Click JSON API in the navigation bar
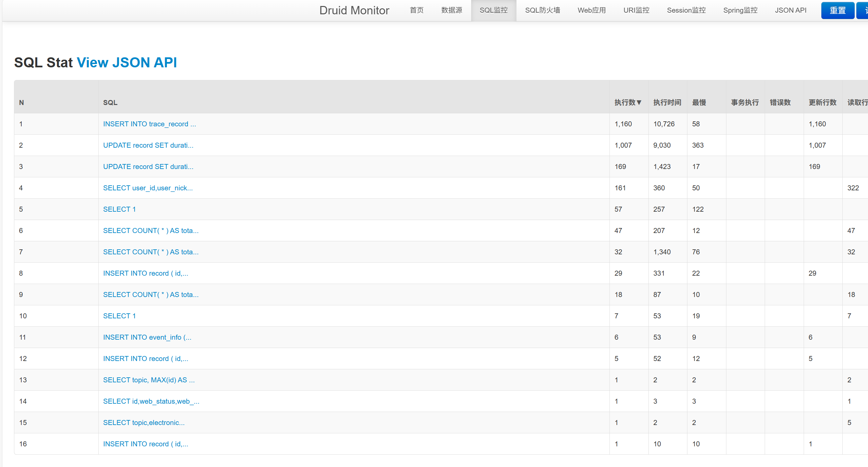Image resolution: width=868 pixels, height=467 pixels. pyautogui.click(x=790, y=10)
